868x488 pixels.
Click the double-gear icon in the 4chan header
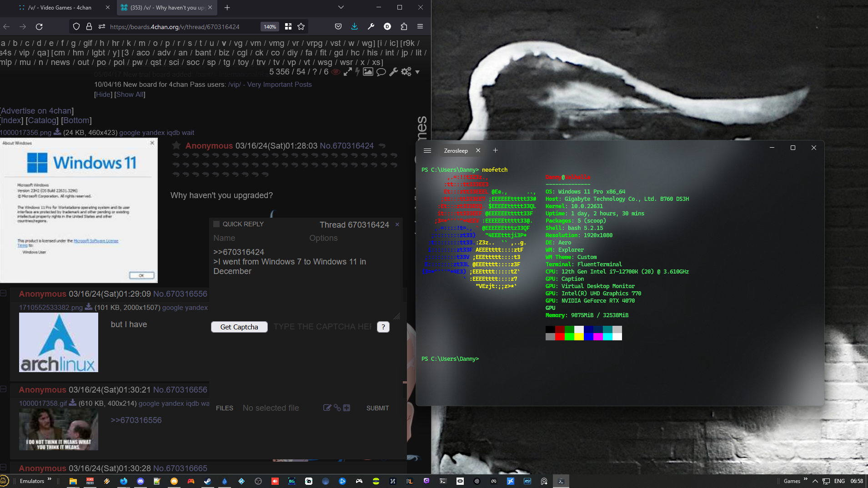point(406,72)
